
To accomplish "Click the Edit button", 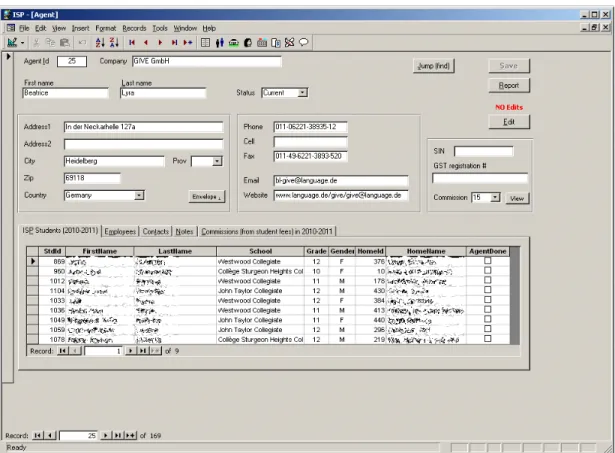I will click(509, 122).
